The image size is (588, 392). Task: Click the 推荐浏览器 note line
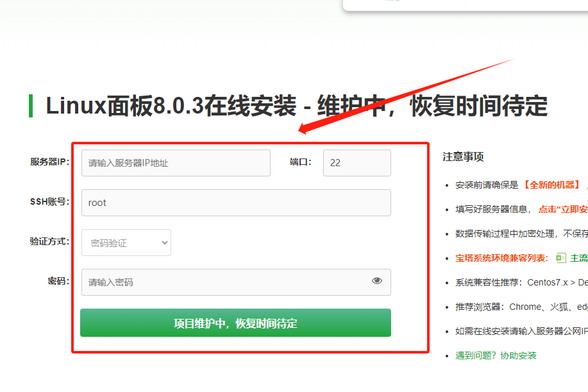(521, 307)
